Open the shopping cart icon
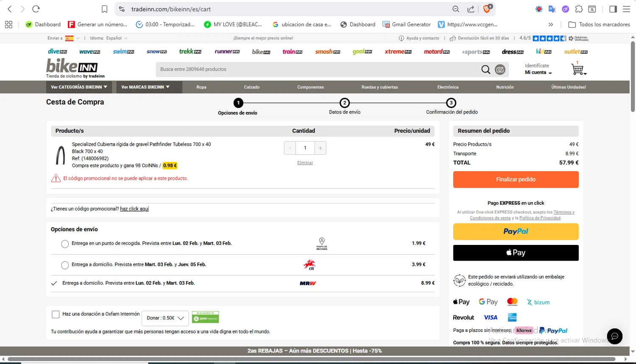This screenshot has height=364, width=636. coord(578,69)
